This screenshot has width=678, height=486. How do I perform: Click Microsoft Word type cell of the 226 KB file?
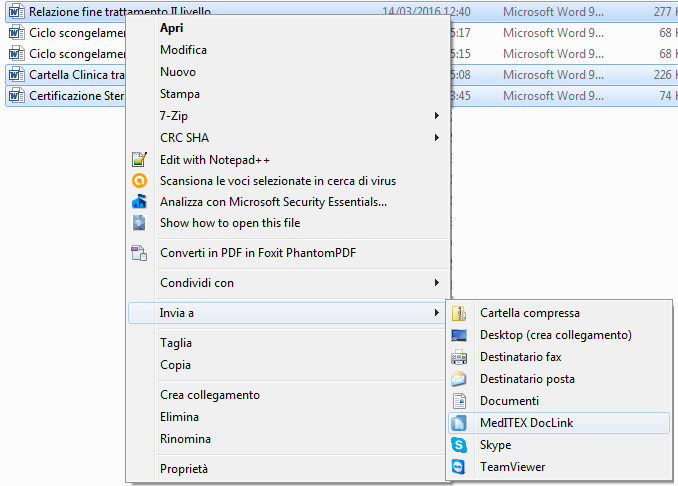553,75
